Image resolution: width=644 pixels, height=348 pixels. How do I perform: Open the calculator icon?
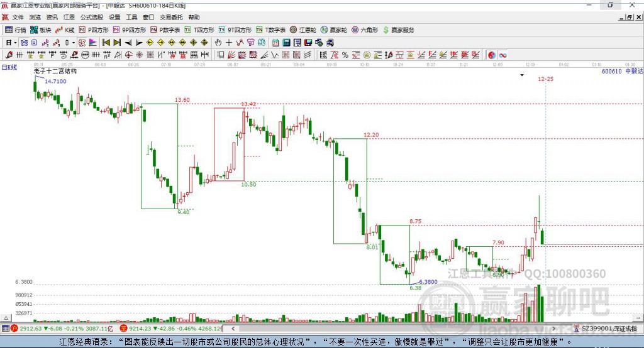point(287,43)
